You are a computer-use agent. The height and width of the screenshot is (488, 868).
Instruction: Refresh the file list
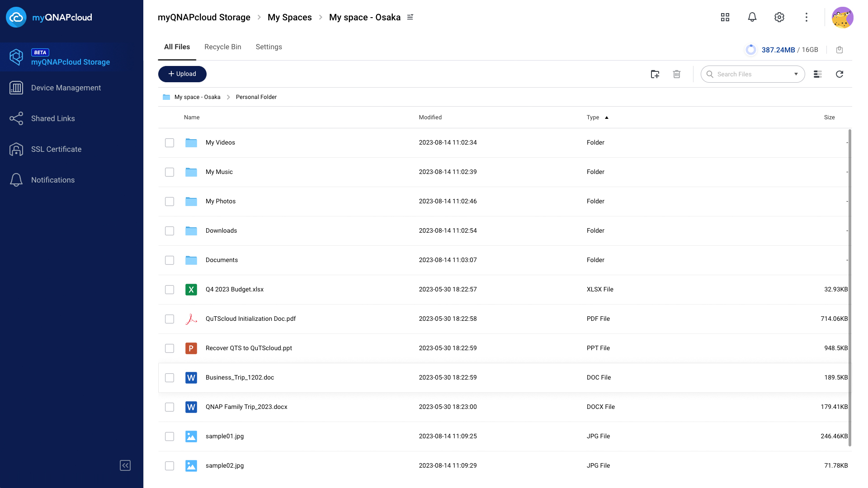tap(840, 74)
